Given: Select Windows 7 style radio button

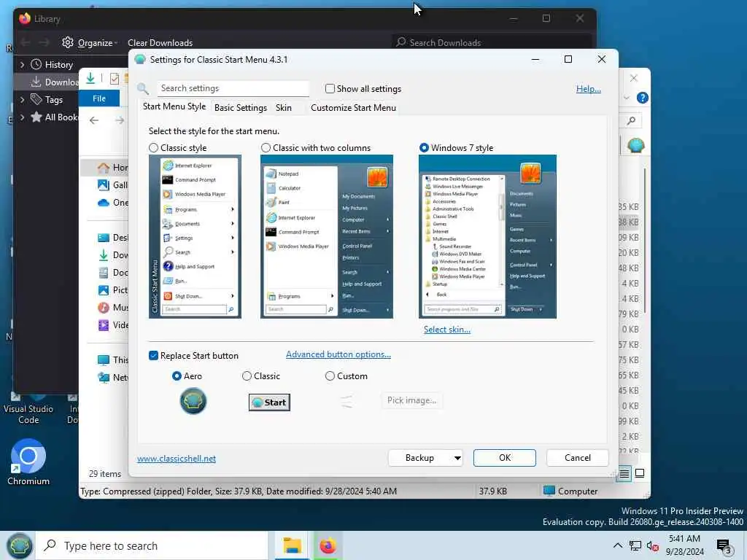Looking at the screenshot, I should [424, 147].
